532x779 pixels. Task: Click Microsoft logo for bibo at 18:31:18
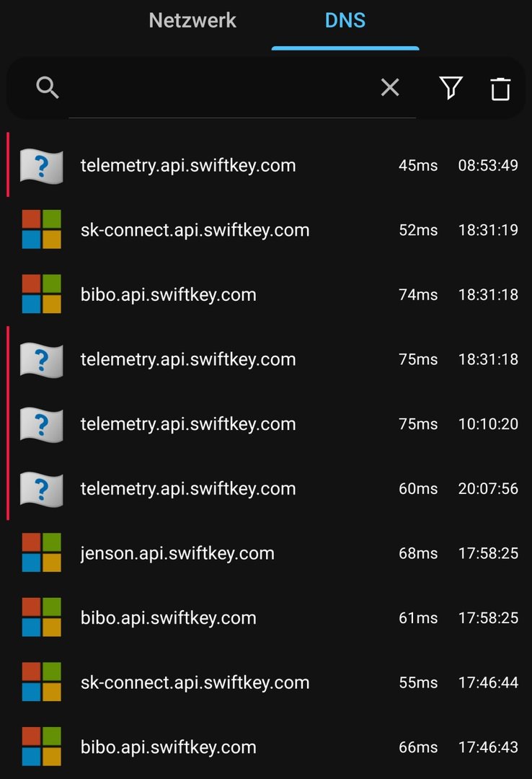click(x=41, y=294)
